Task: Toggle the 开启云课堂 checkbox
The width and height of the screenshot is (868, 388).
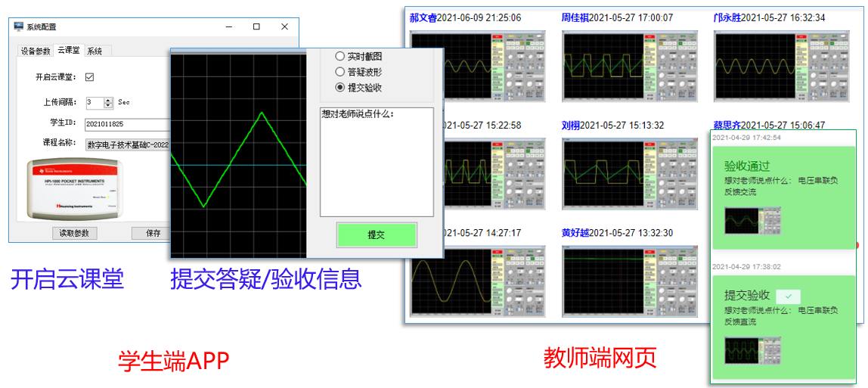Action: point(89,77)
